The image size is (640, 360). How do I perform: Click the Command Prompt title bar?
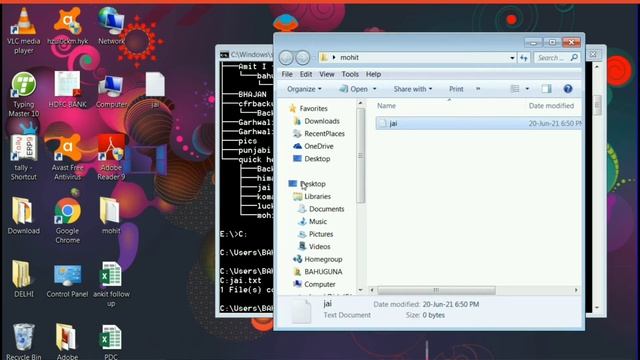(x=246, y=54)
